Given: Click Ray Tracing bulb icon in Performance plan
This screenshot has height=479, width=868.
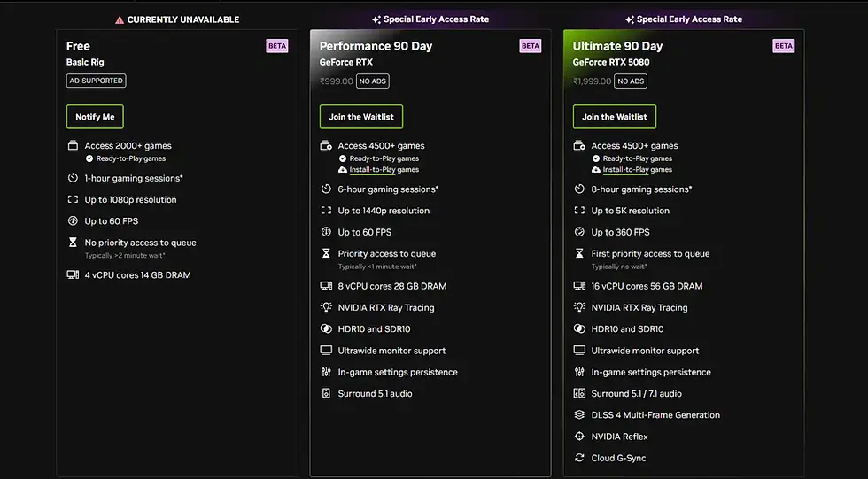Looking at the screenshot, I should pyautogui.click(x=326, y=307).
